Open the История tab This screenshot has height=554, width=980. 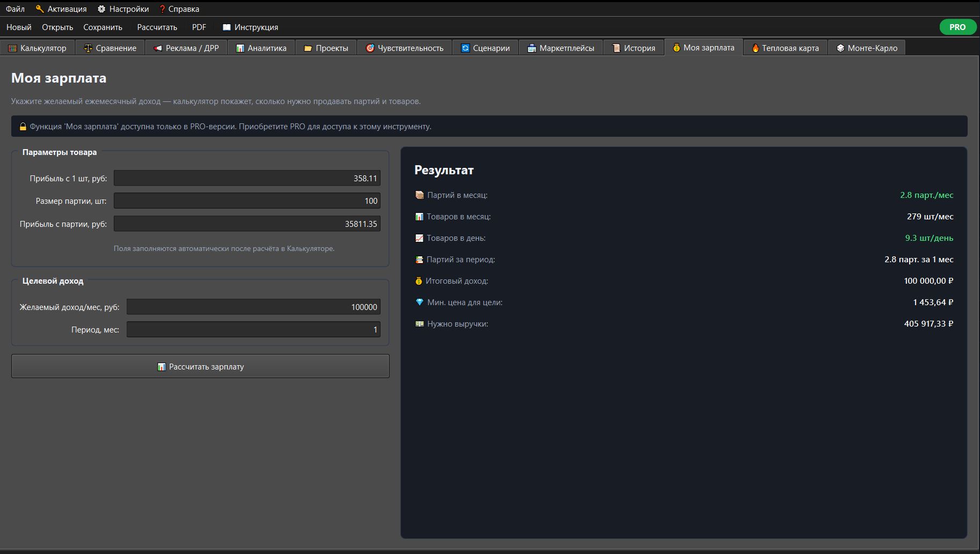pyautogui.click(x=634, y=48)
